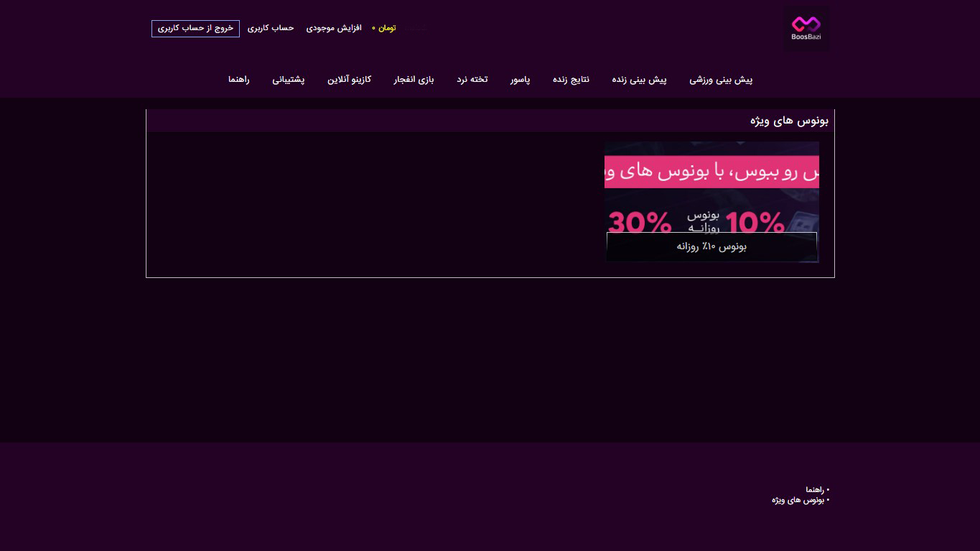The height and width of the screenshot is (551, 980).
Task: Go to پشتیبانی support page
Action: pos(288,80)
